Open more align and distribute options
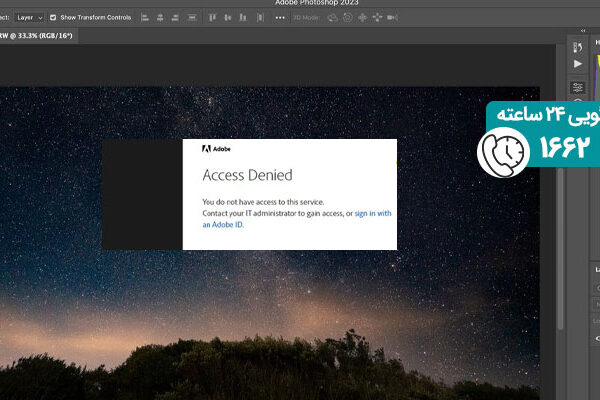The height and width of the screenshot is (400, 600). click(280, 18)
